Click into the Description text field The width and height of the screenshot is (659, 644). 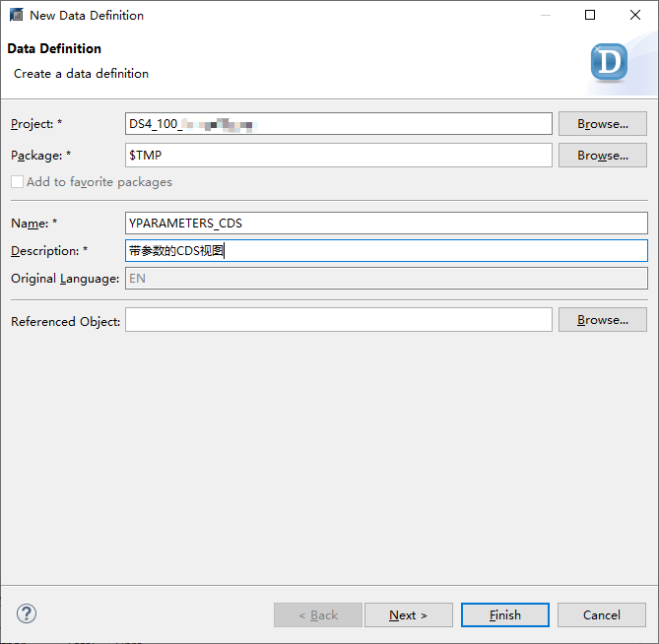click(x=386, y=251)
